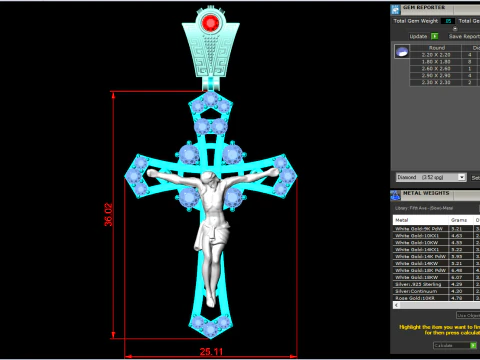
Task: Click the Gem Reporter panel icon
Action: [395, 10]
